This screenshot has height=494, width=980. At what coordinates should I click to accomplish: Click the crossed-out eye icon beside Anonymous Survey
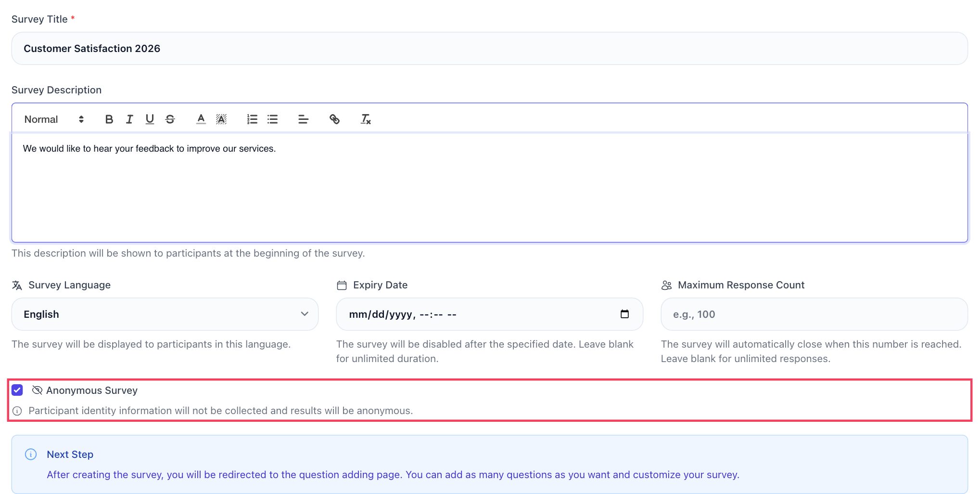[x=37, y=390]
